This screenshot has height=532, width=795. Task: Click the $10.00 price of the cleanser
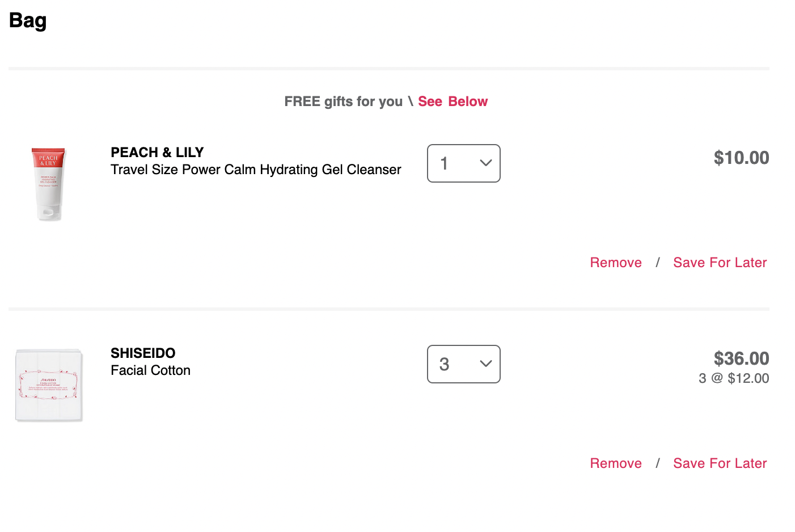(741, 158)
